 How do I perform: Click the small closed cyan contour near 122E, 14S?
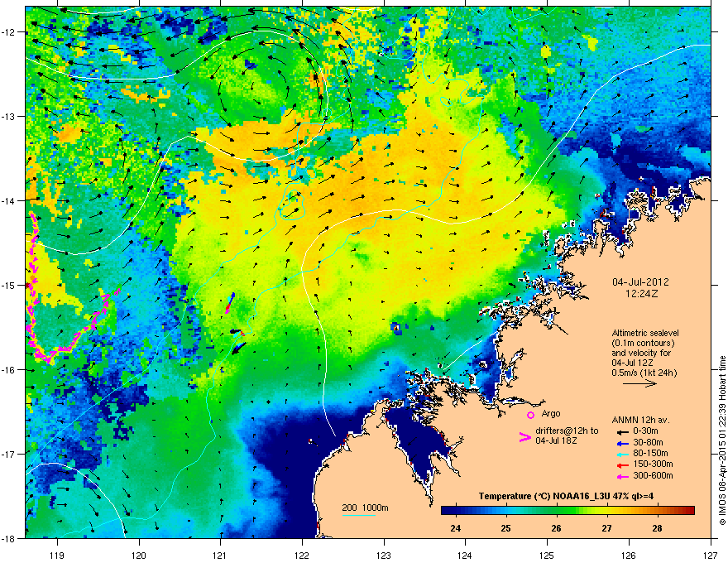click(x=292, y=205)
